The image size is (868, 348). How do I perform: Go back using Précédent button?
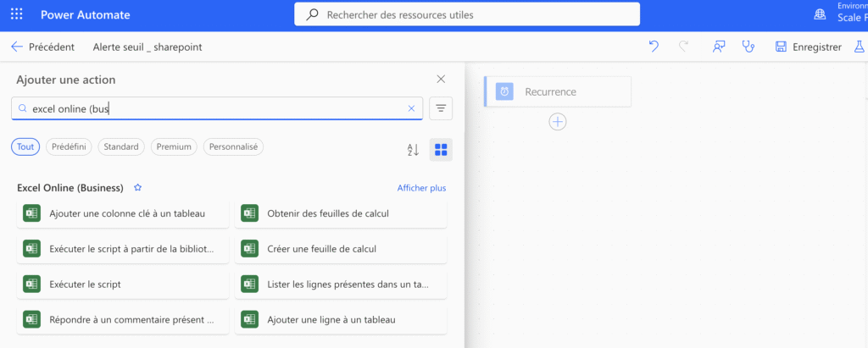click(x=42, y=47)
